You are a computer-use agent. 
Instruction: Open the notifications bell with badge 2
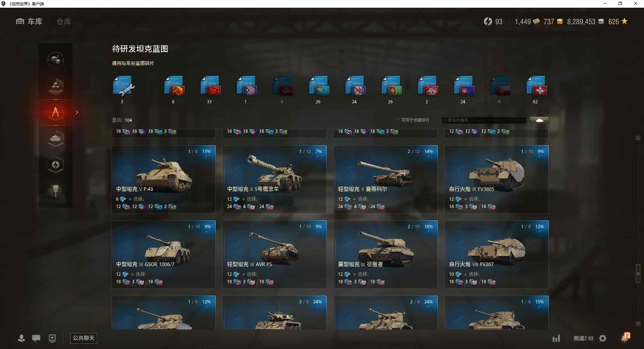625,338
